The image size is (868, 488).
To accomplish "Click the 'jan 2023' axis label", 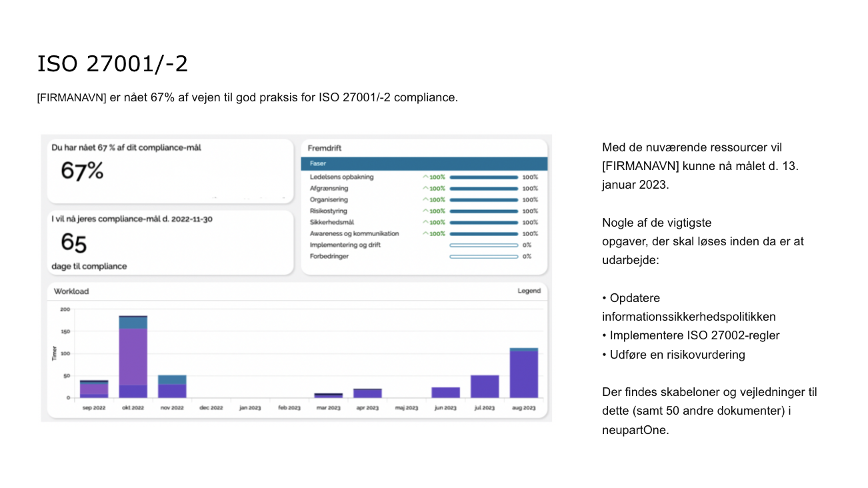I will tap(250, 408).
